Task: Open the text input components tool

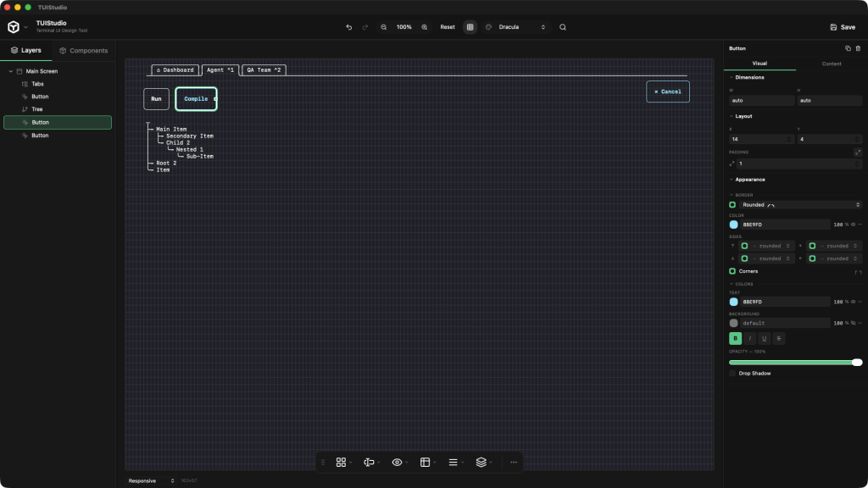Action: tap(369, 462)
